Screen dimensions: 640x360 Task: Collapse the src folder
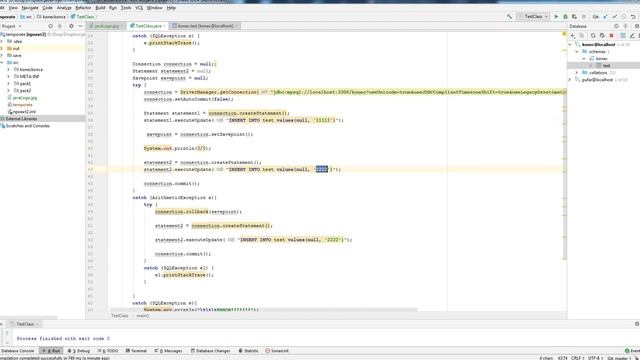(2, 62)
